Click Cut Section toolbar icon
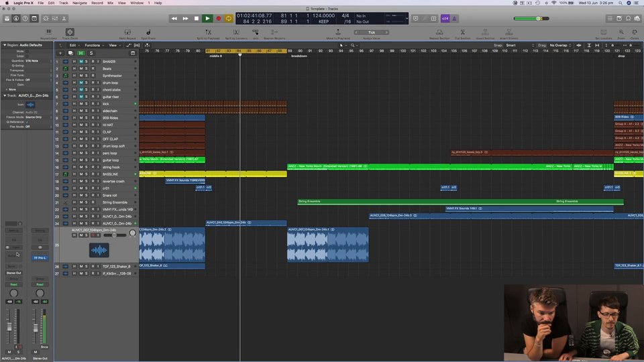Screen dimensions: 644x362 (462, 32)
